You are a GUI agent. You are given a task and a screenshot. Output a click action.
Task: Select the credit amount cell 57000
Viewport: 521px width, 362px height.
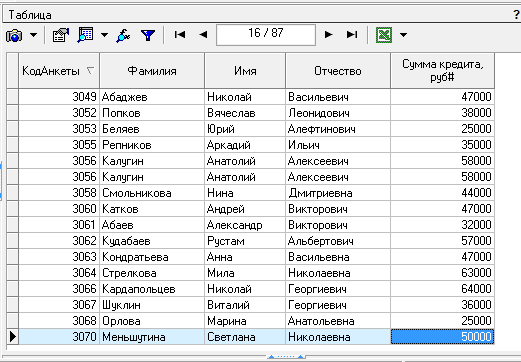(x=442, y=241)
